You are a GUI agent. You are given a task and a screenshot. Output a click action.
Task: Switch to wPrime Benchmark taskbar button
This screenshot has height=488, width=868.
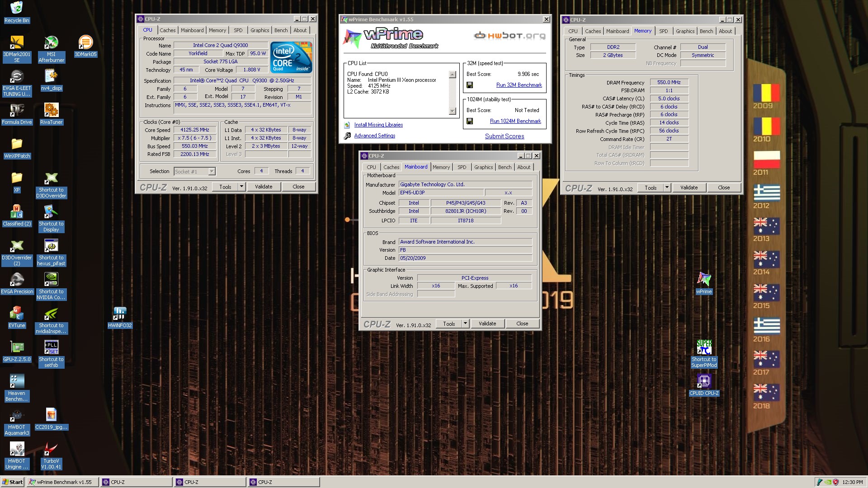[x=62, y=482]
